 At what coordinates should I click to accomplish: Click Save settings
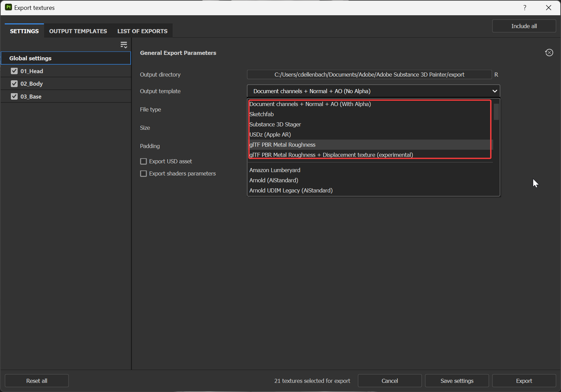tap(457, 380)
